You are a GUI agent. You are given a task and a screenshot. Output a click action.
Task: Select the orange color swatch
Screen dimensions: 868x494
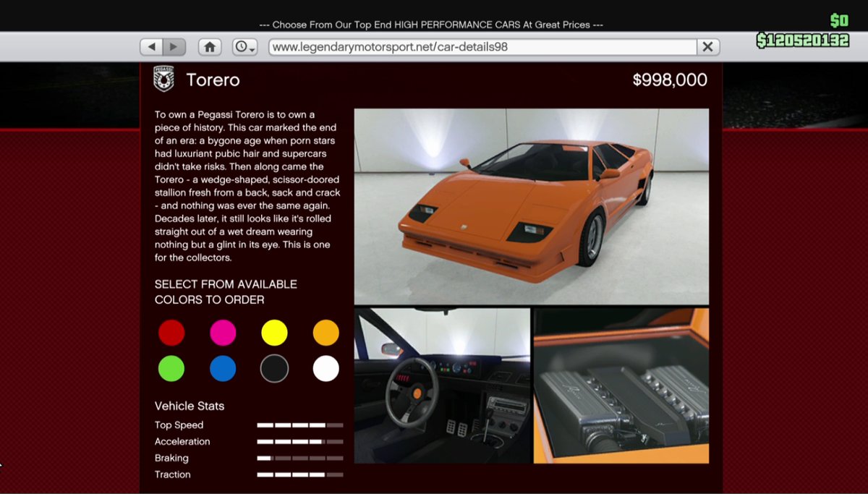[325, 333]
